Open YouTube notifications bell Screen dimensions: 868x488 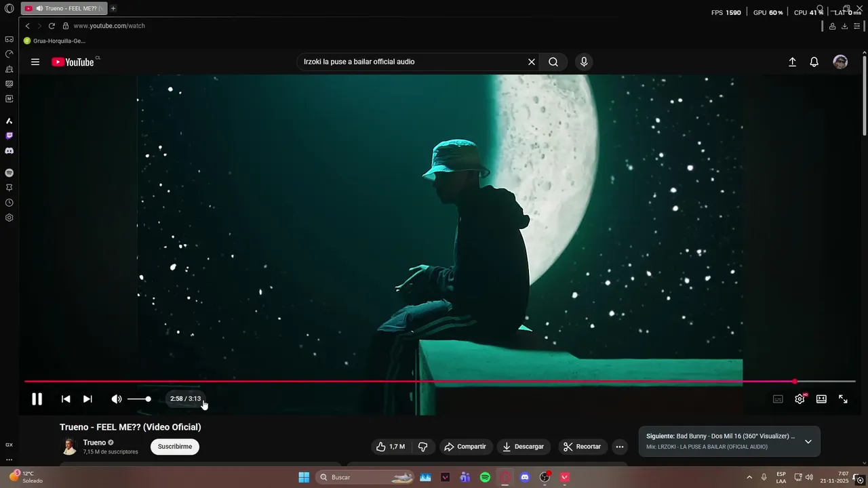coord(814,62)
